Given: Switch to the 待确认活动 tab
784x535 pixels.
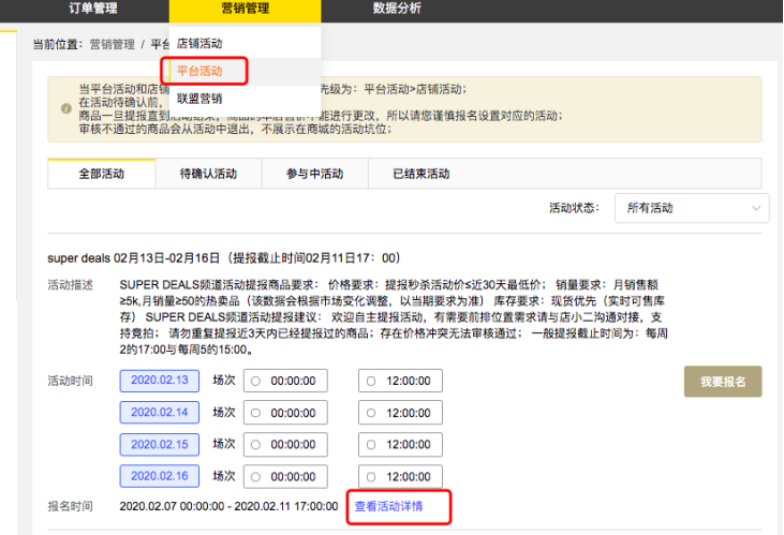Looking at the screenshot, I should point(208,174).
